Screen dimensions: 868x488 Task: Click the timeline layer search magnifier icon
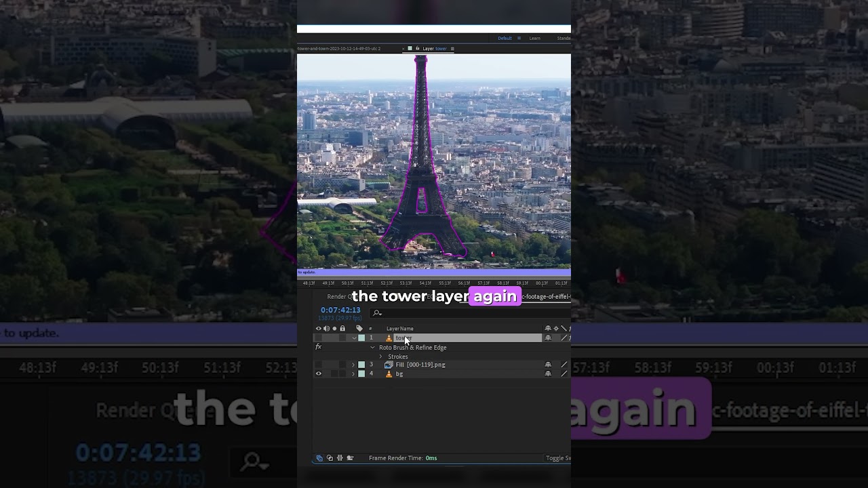pos(377,313)
